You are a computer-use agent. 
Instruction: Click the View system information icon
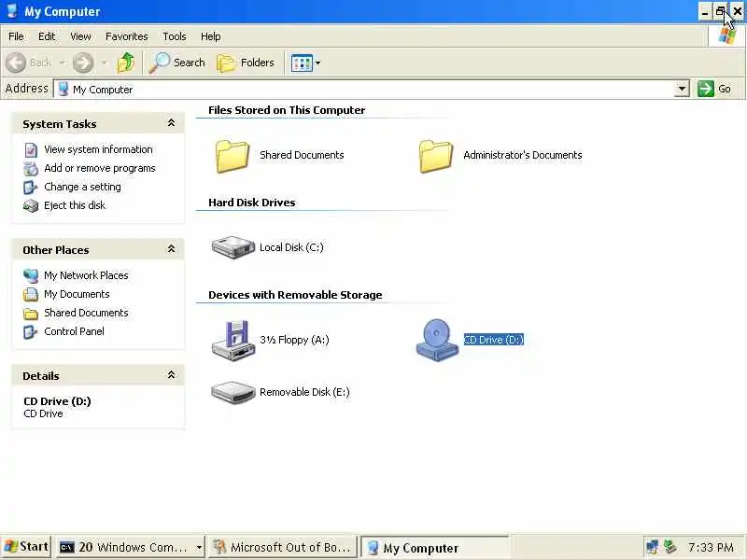[31, 150]
